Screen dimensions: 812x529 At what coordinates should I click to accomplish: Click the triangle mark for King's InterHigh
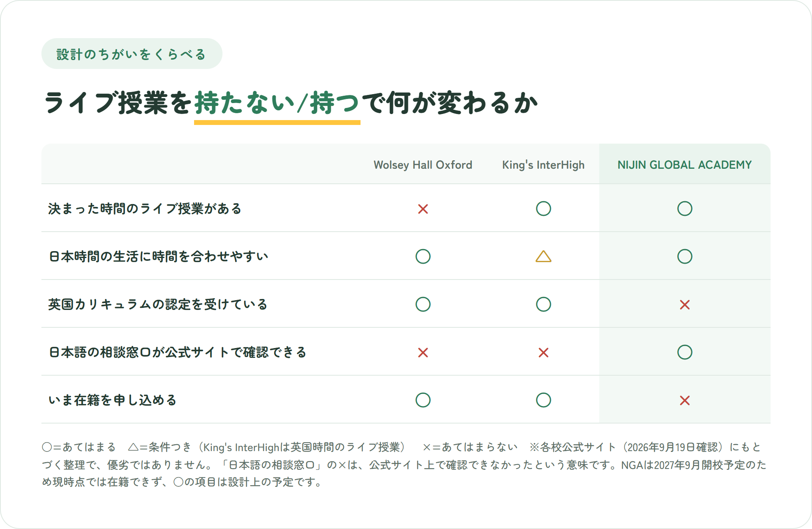tap(543, 256)
